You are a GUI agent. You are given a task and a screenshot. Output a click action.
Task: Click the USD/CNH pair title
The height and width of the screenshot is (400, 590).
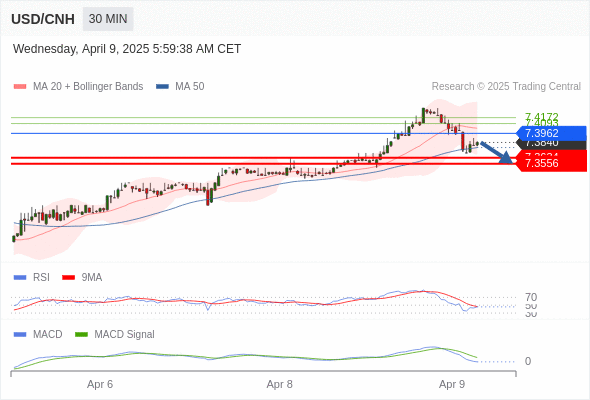click(43, 19)
